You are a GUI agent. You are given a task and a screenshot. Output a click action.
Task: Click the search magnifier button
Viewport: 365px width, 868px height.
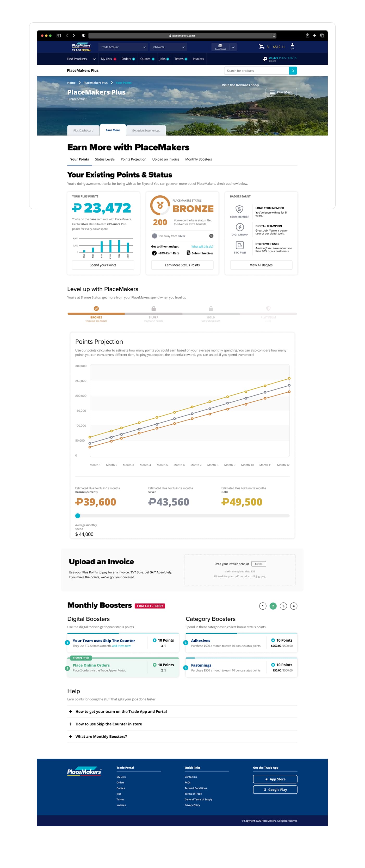[293, 71]
